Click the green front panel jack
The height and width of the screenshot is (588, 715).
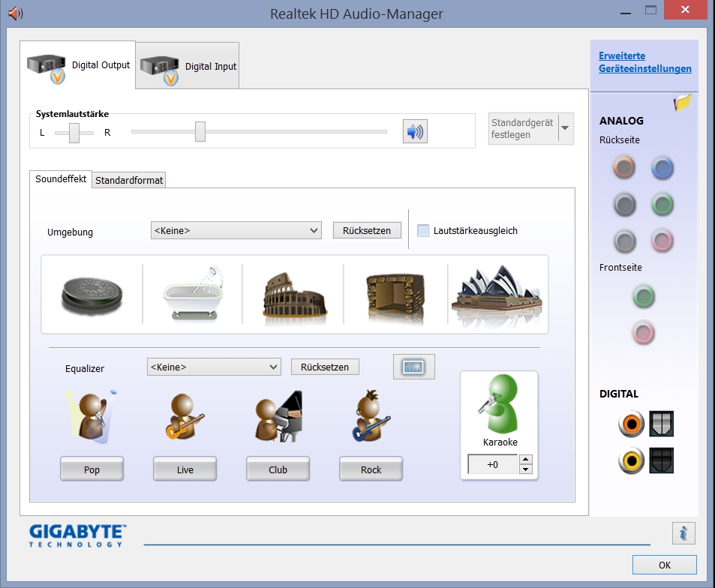[644, 297]
